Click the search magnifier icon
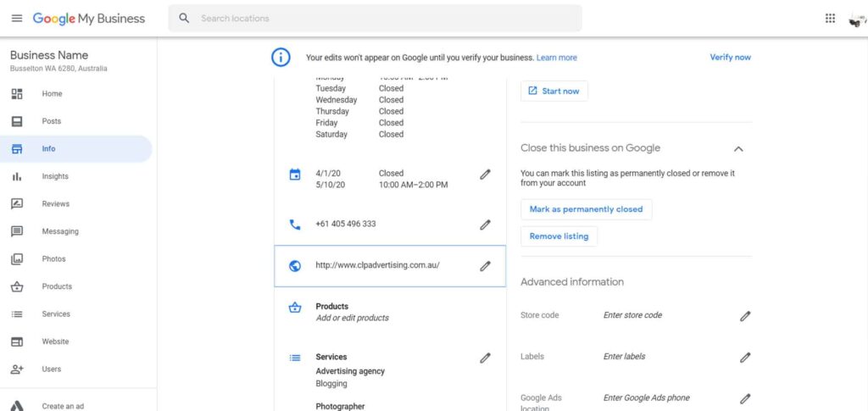Viewport: 868px width, 411px height. click(x=184, y=19)
